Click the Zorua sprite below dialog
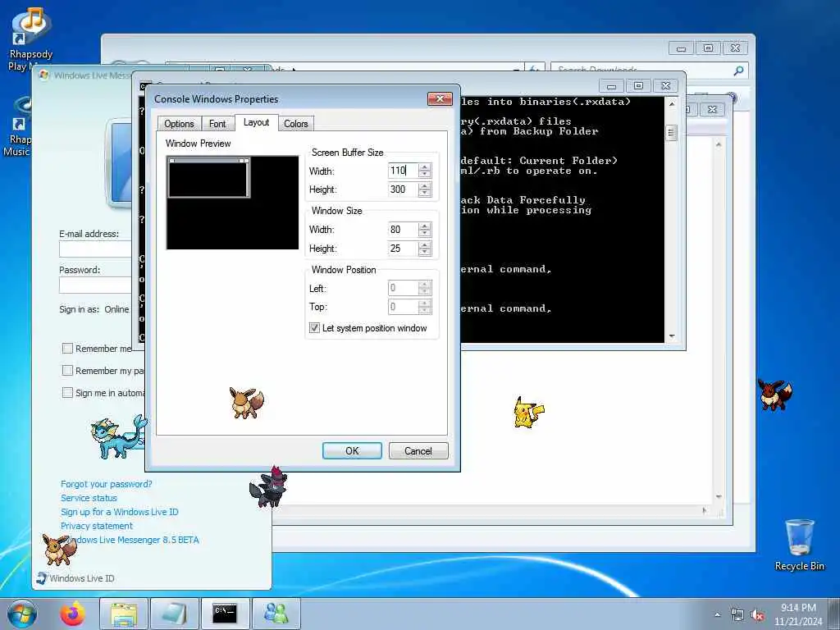This screenshot has height=630, width=840. coord(268,487)
